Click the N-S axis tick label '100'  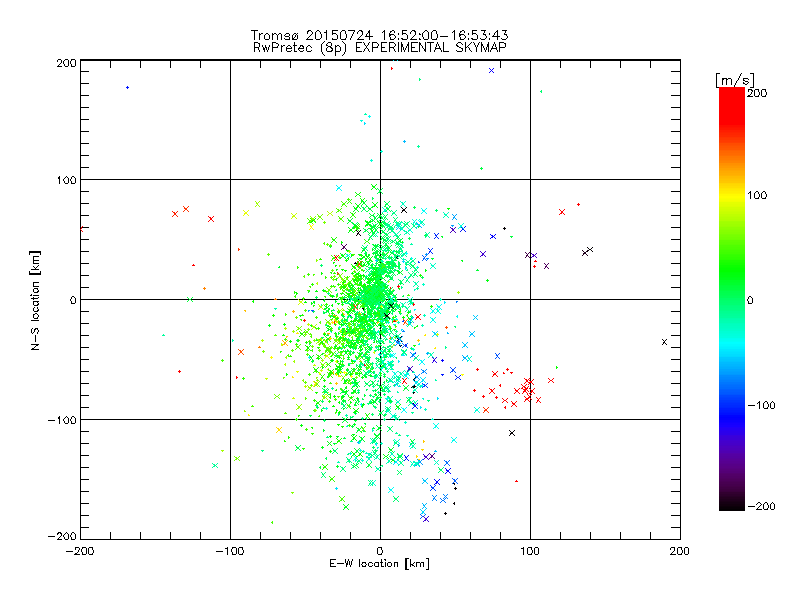(x=66, y=180)
